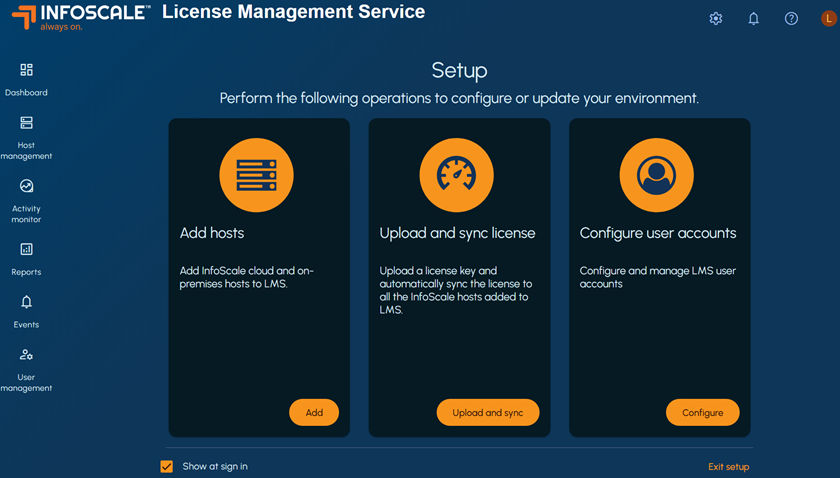Click the Add button
This screenshot has height=478, width=840.
314,412
